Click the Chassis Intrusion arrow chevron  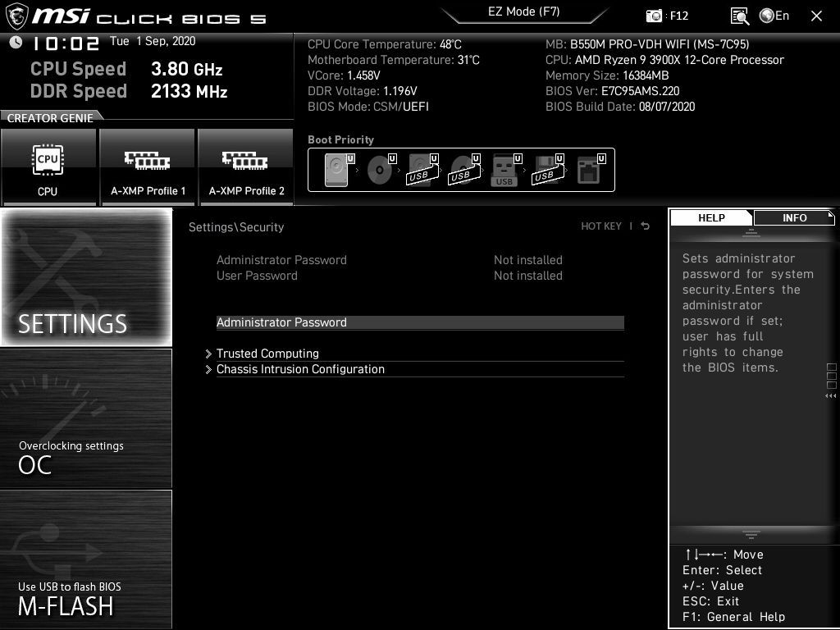[208, 370]
